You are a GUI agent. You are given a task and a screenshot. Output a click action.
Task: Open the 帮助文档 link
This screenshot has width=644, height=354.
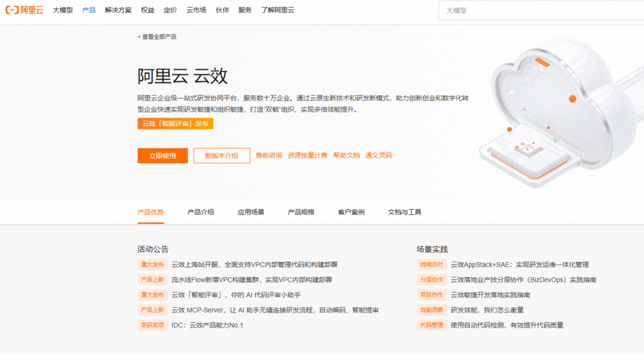click(347, 155)
